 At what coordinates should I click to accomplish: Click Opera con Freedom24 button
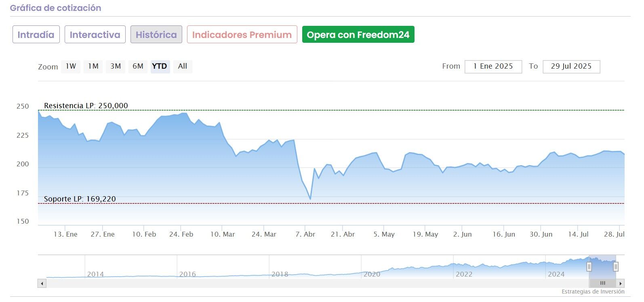pyautogui.click(x=358, y=35)
